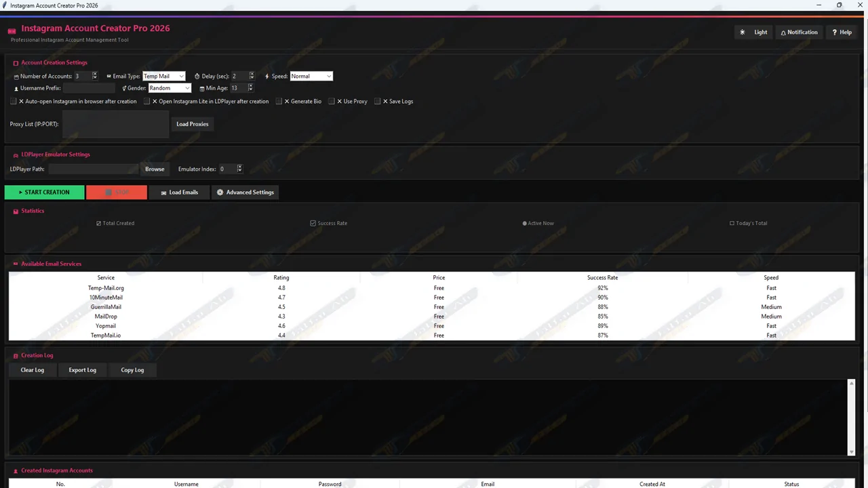Switch to Light theme
Screen dimensions: 868x488
(x=754, y=32)
